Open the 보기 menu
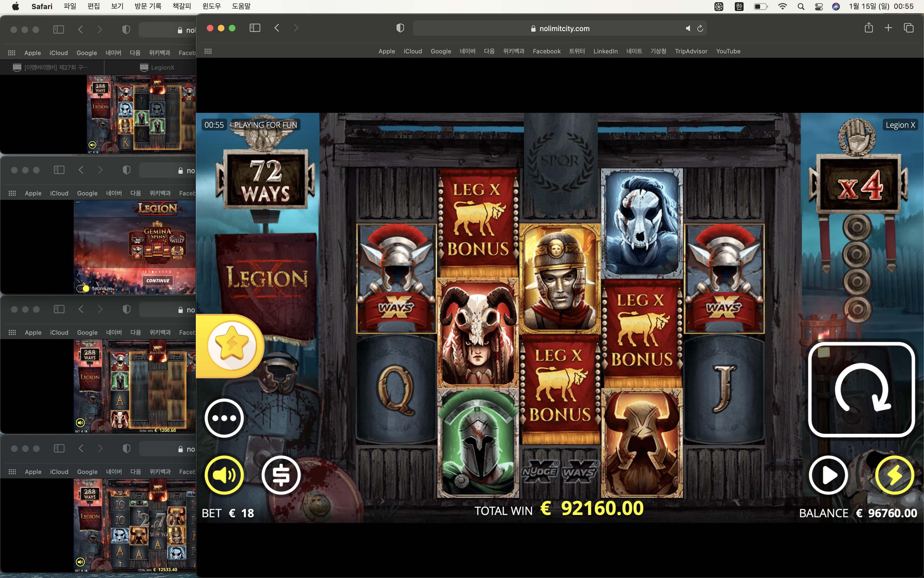 (x=117, y=6)
